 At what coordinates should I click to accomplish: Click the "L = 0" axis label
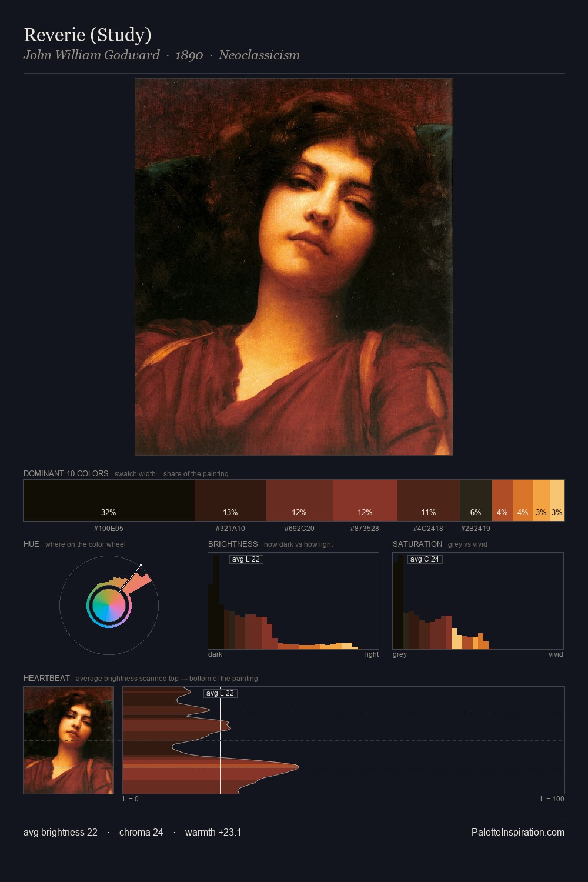(131, 799)
